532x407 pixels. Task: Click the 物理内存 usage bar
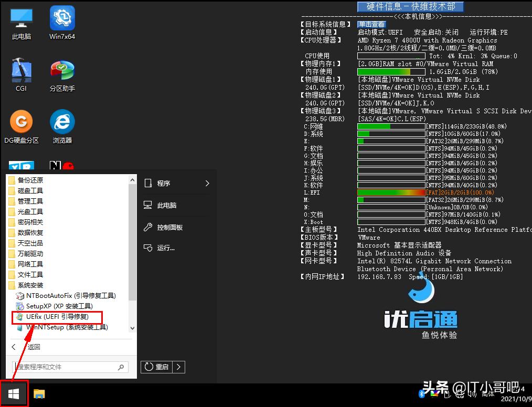point(391,71)
